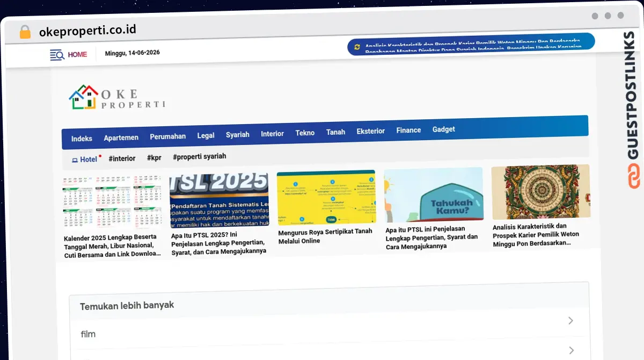Click the padlock icon beside the URL
644x360 pixels.
point(25,32)
